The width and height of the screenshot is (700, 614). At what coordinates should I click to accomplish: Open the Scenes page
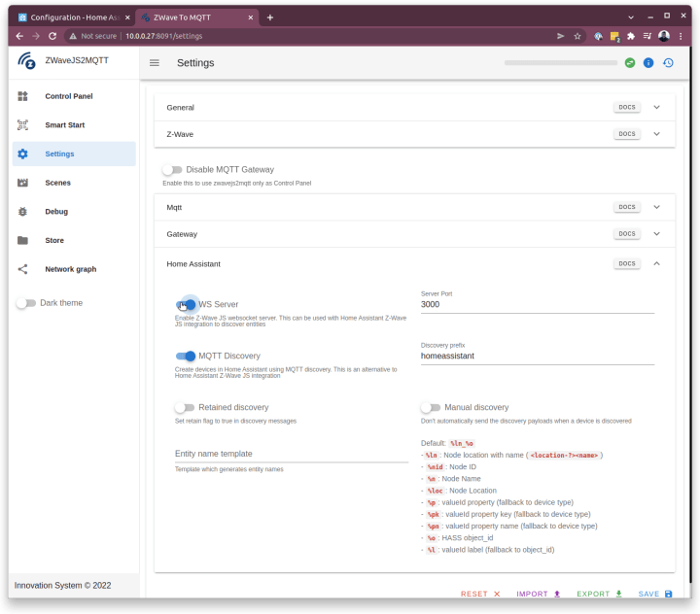click(74, 183)
